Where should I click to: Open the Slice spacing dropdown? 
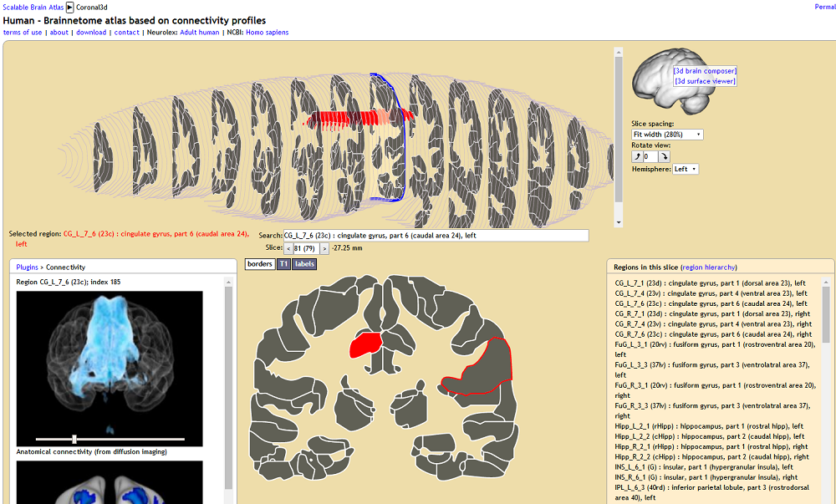point(667,135)
